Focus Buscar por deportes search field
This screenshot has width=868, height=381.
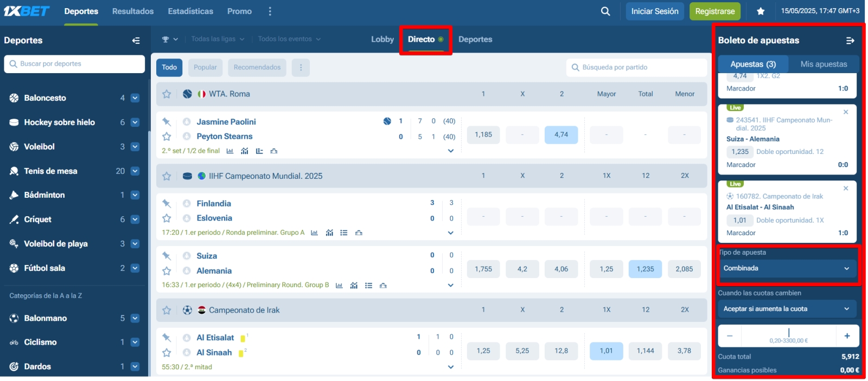pos(74,64)
